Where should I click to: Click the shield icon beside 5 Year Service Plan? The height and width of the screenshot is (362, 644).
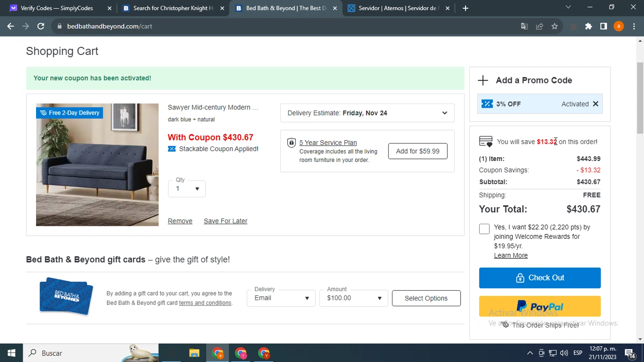pyautogui.click(x=292, y=143)
